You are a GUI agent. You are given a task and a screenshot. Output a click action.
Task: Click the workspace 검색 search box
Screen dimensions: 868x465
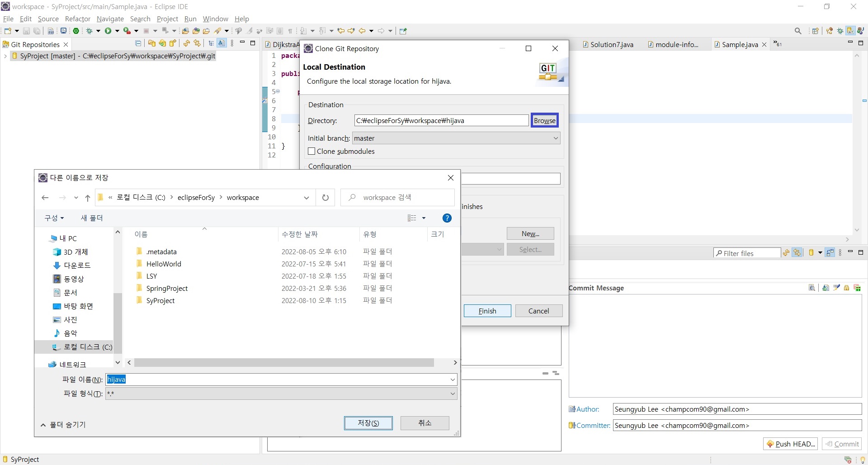click(397, 198)
